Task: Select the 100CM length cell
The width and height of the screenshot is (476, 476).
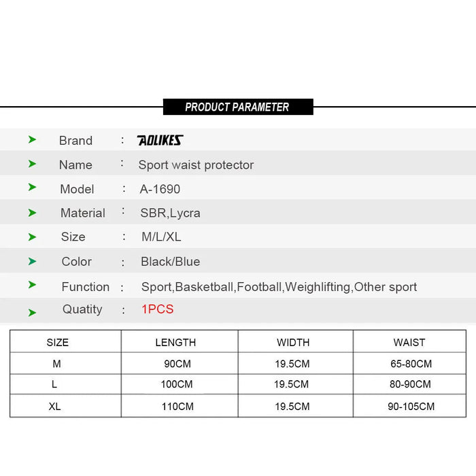Action: 176,385
